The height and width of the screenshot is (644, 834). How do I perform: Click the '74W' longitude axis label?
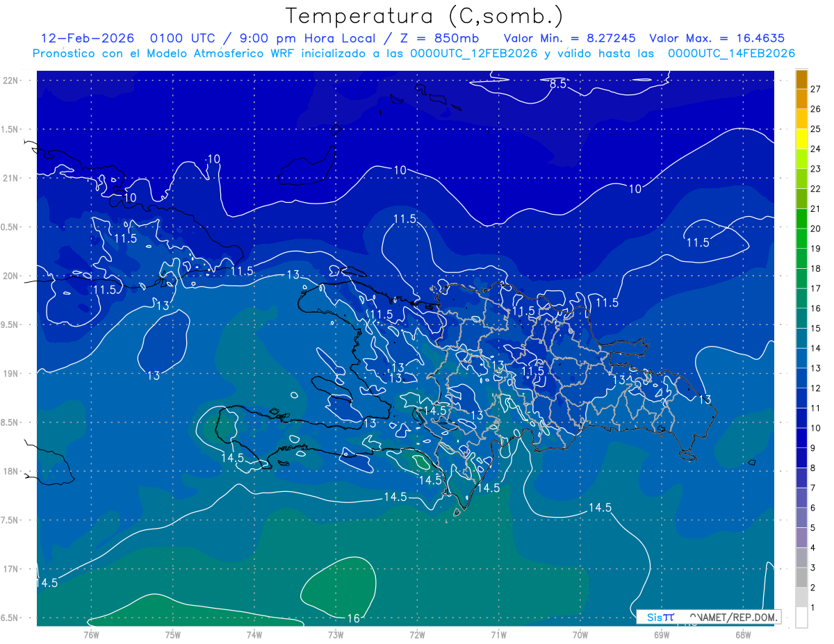[254, 634]
